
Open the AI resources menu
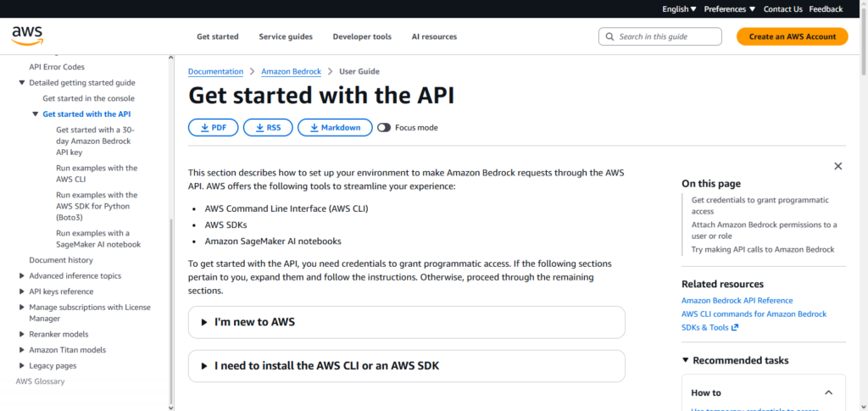(434, 36)
